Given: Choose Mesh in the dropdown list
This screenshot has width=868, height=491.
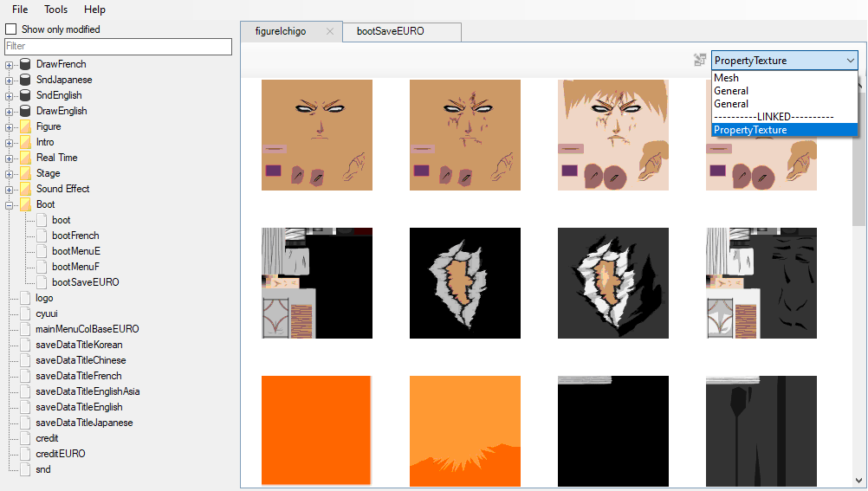Looking at the screenshot, I should (785, 77).
